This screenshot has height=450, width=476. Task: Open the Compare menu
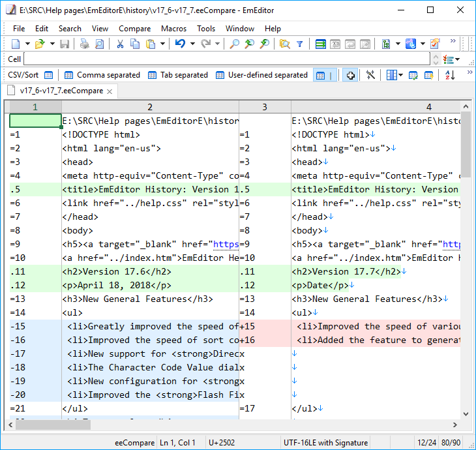[134, 29]
